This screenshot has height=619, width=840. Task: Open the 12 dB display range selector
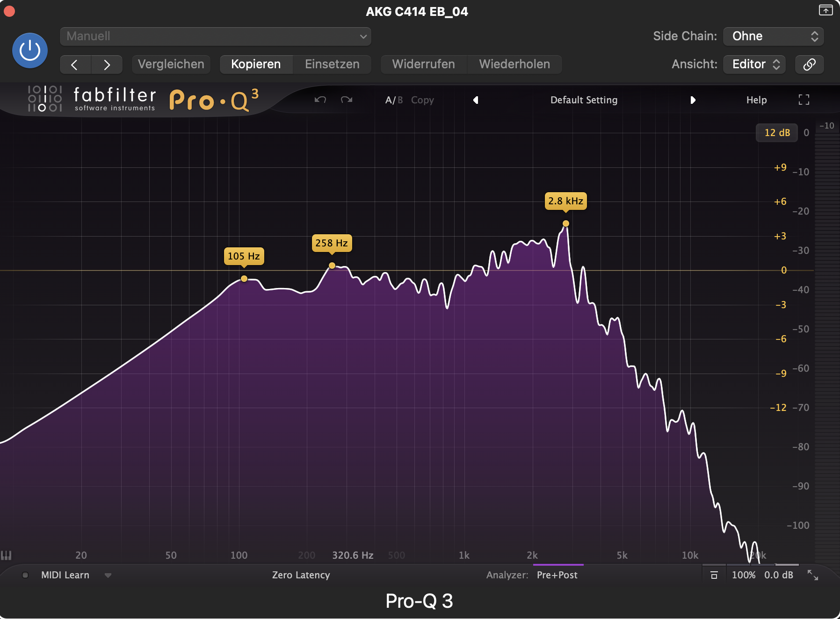coord(777,133)
